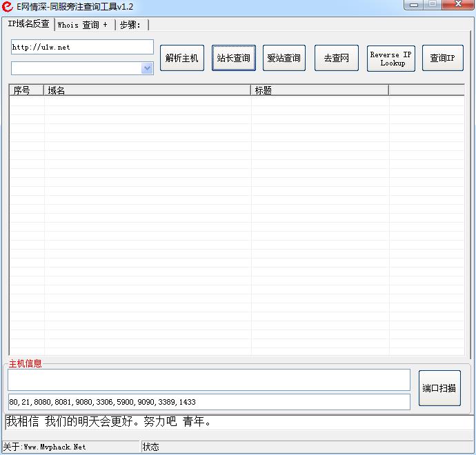Image resolution: width=476 pixels, height=455 pixels.
Task: Sort by the 域名 column header
Action: 147,90
